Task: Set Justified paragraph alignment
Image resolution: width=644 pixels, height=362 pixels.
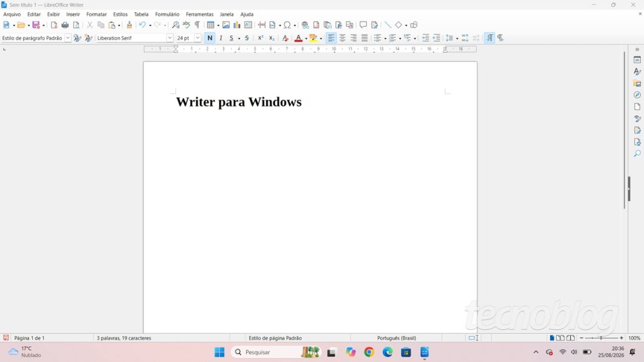Action: click(365, 38)
